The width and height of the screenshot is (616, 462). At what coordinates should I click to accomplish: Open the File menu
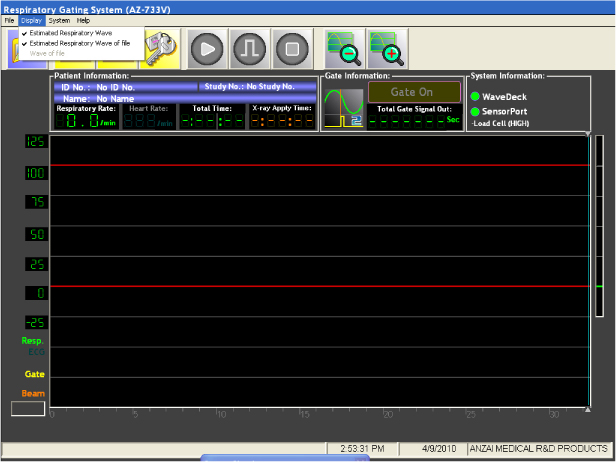9,20
